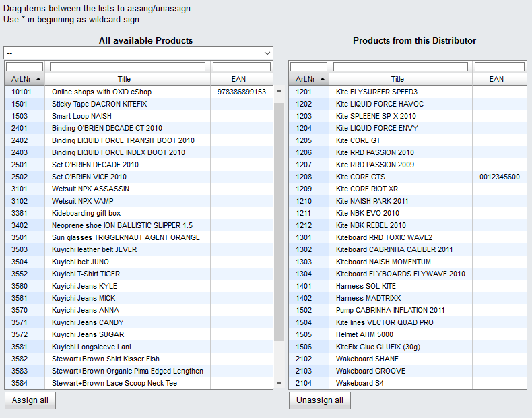Focus EAN filter field in available products
Viewport: 532px width, 418px height.
(x=242, y=67)
